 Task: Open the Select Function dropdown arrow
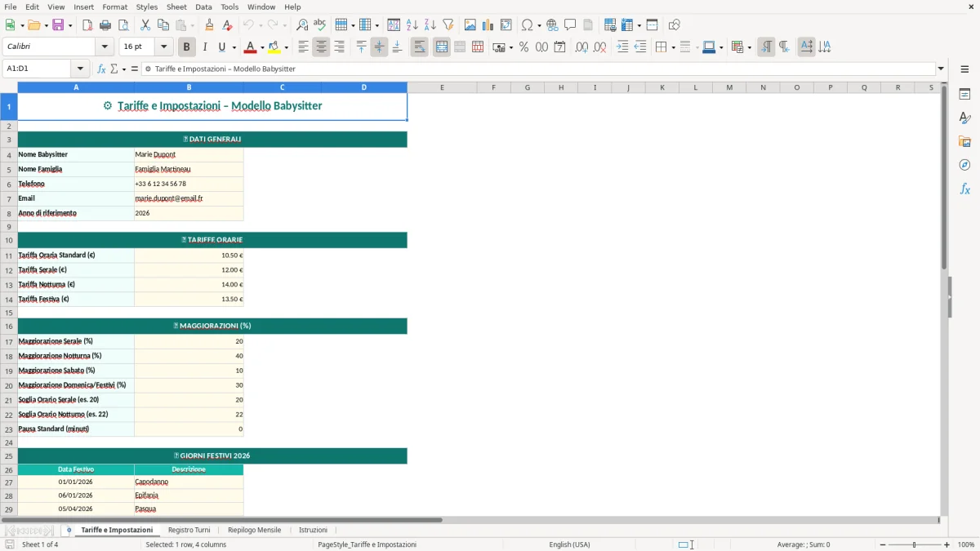coord(124,69)
